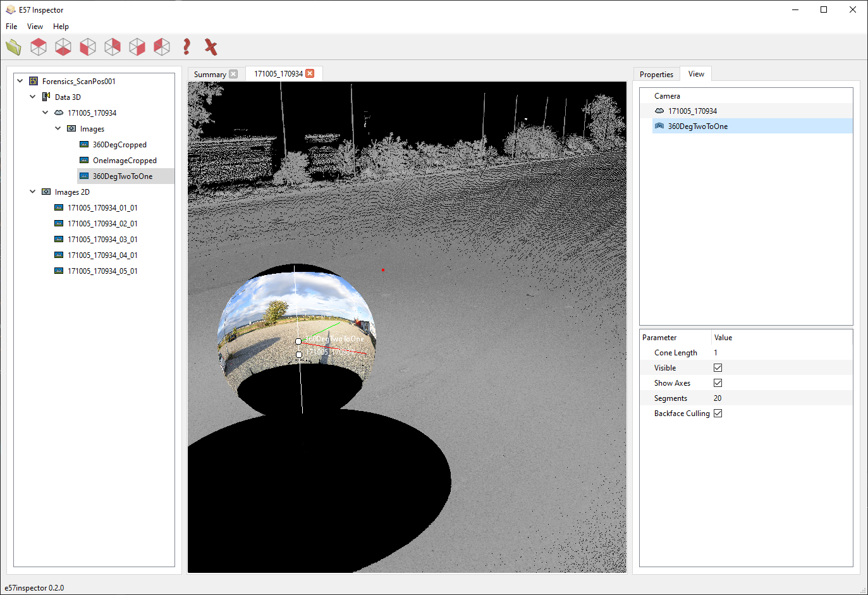Click the red question mark help icon

tap(186, 47)
